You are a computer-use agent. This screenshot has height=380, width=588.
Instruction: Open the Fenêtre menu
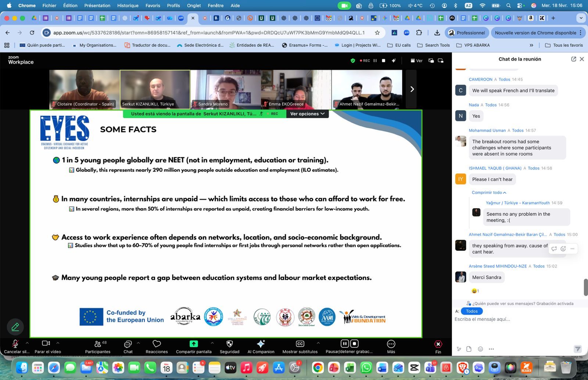pos(216,6)
